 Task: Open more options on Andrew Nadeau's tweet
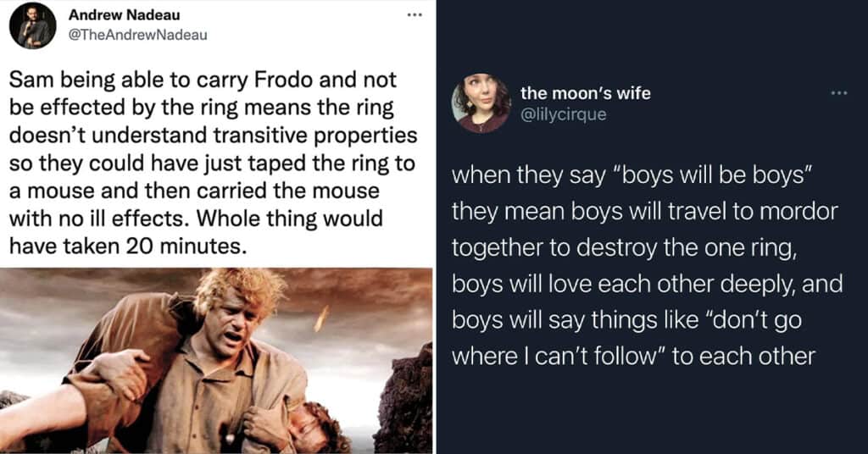click(414, 15)
